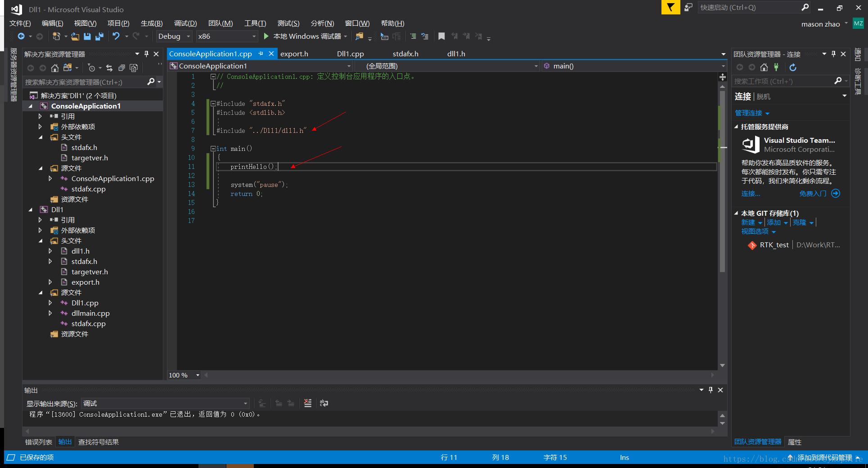Switch to the 错误列表 tab
This screenshot has height=468, width=868.
click(x=39, y=442)
